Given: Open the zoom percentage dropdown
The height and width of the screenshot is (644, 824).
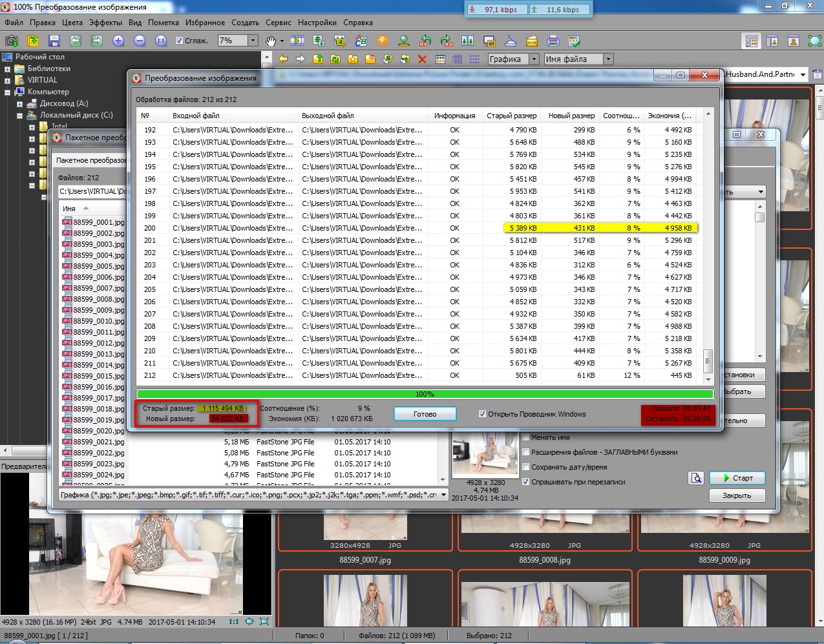Looking at the screenshot, I should click(x=253, y=40).
